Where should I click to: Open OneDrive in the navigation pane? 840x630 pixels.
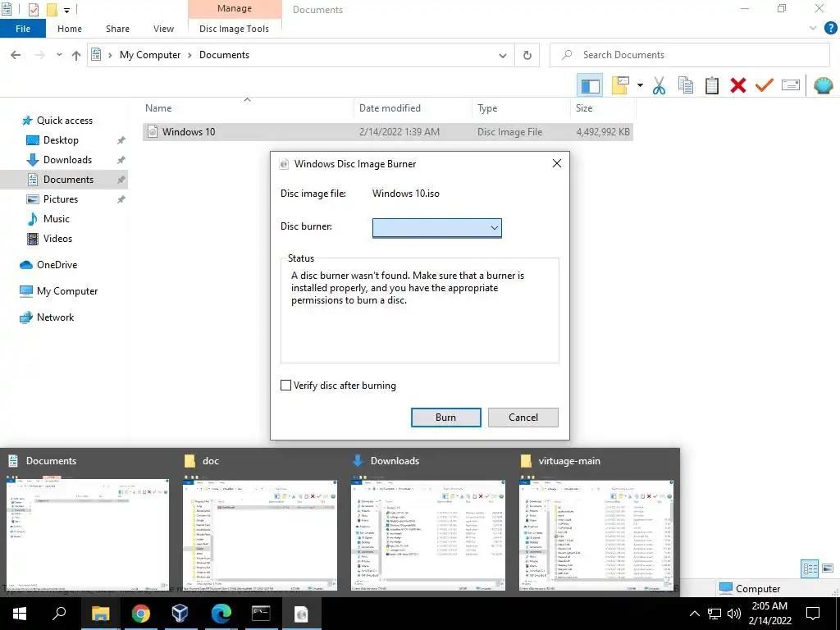pyautogui.click(x=57, y=265)
